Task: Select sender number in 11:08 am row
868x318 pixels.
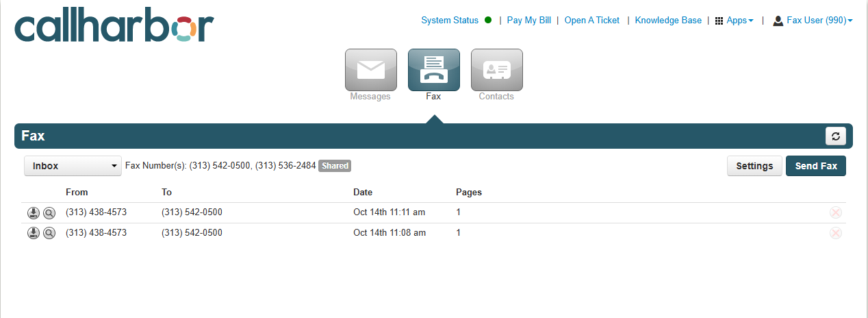Action: point(96,233)
